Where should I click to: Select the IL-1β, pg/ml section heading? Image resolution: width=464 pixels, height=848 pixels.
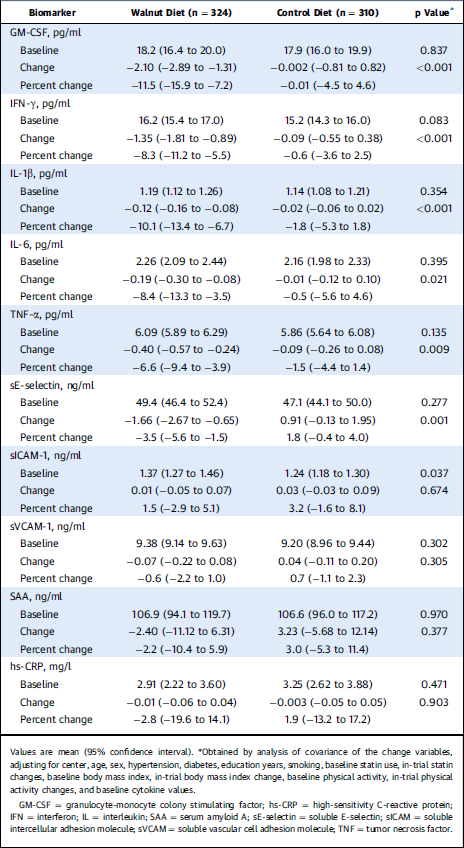tap(37, 174)
